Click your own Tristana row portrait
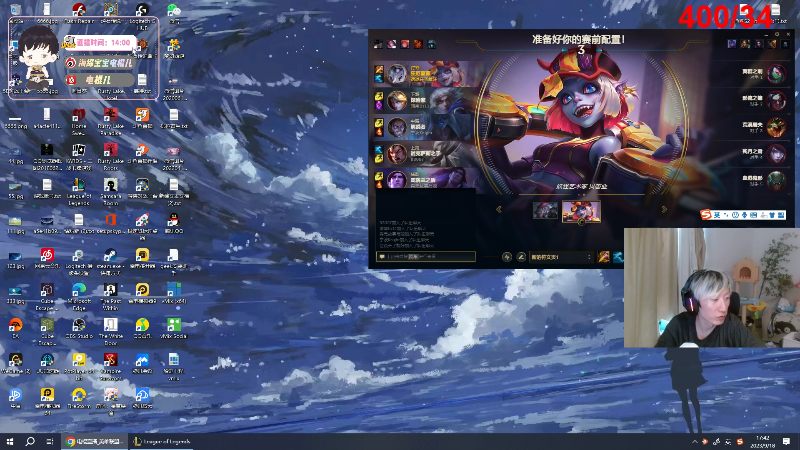The image size is (800, 450). pyautogui.click(x=396, y=74)
